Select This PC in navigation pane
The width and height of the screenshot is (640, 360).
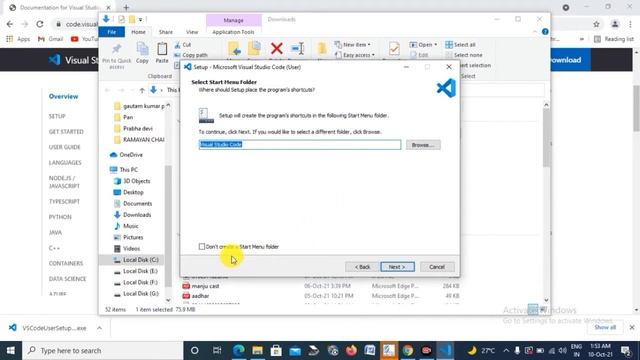124,169
